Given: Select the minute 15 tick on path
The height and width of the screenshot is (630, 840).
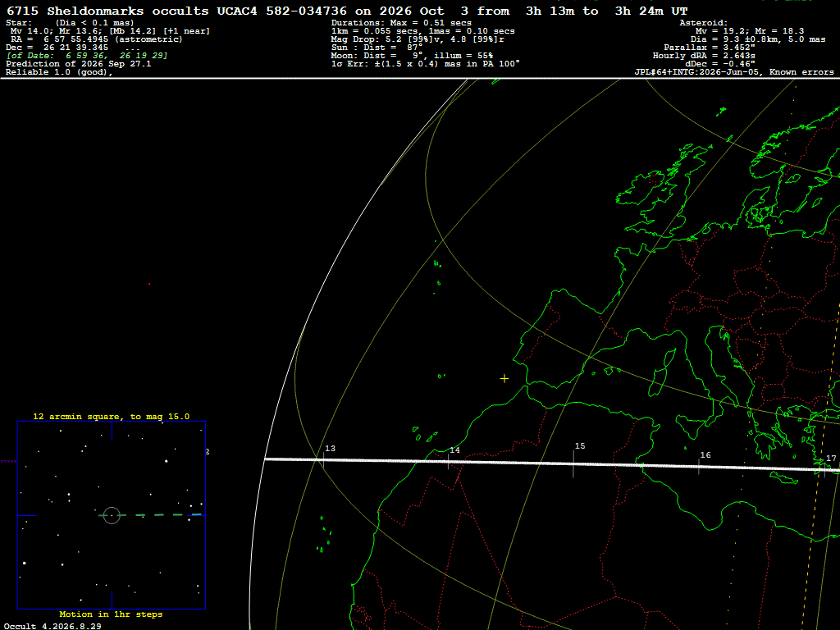Looking at the screenshot, I should click(573, 463).
